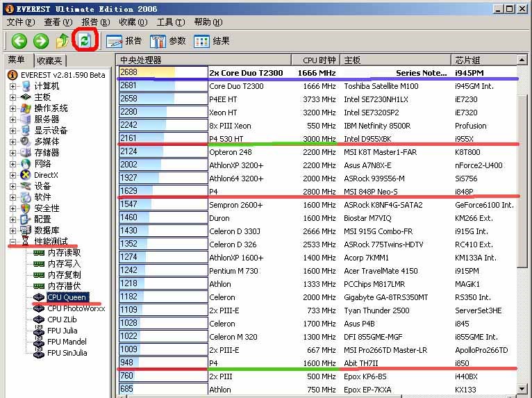
Task: Open the 结果 results toolbar button
Action: tap(212, 41)
